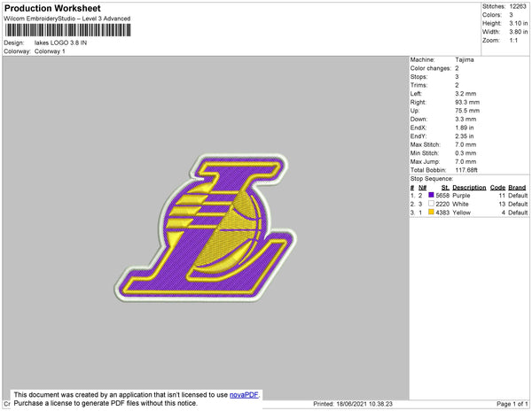Select the Total Bobbin value 117.68ft
532x411 pixels.
pyautogui.click(x=466, y=170)
